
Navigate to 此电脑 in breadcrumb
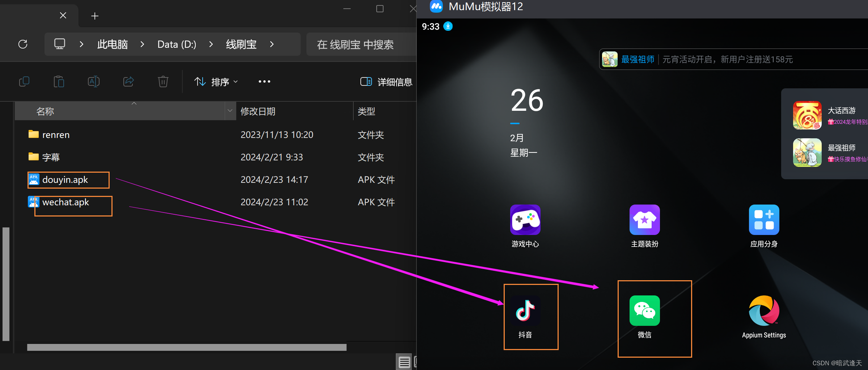(113, 44)
